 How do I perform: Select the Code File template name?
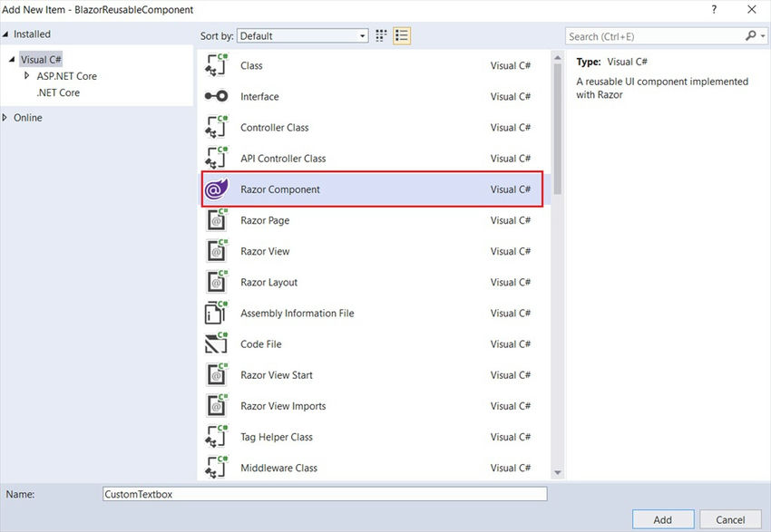[x=260, y=343]
